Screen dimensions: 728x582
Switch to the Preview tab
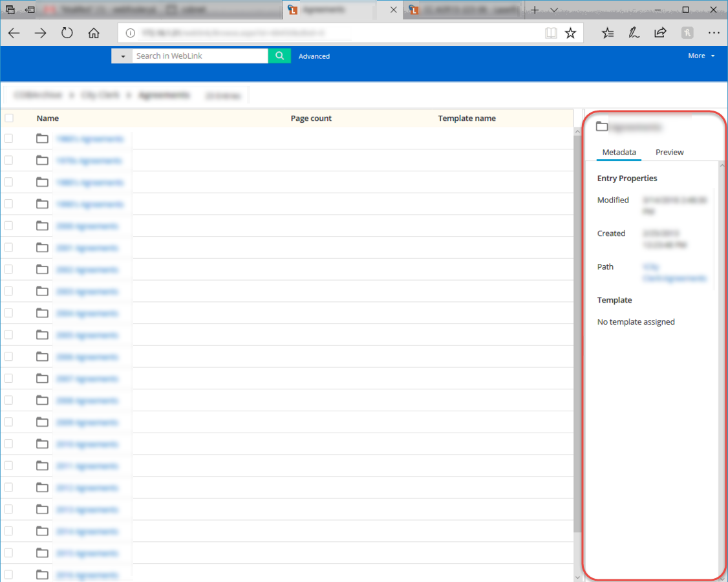coord(669,153)
